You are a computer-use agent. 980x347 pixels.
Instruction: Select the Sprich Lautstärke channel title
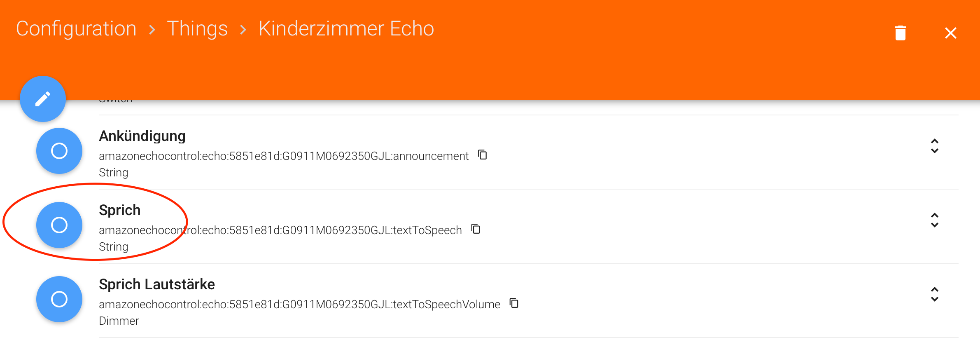[157, 284]
